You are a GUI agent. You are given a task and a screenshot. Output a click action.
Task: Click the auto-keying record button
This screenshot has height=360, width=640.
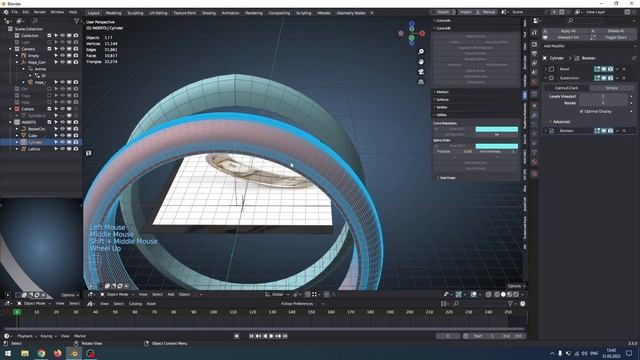(237, 336)
